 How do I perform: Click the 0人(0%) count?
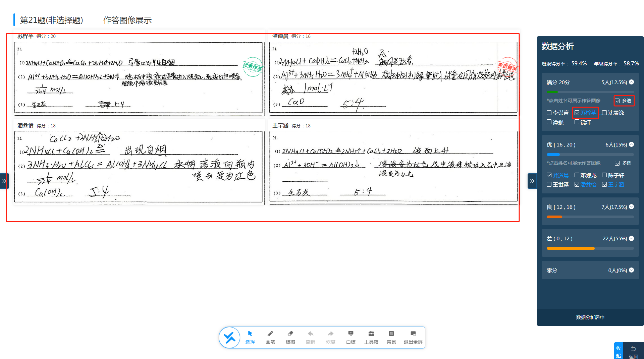point(618,270)
